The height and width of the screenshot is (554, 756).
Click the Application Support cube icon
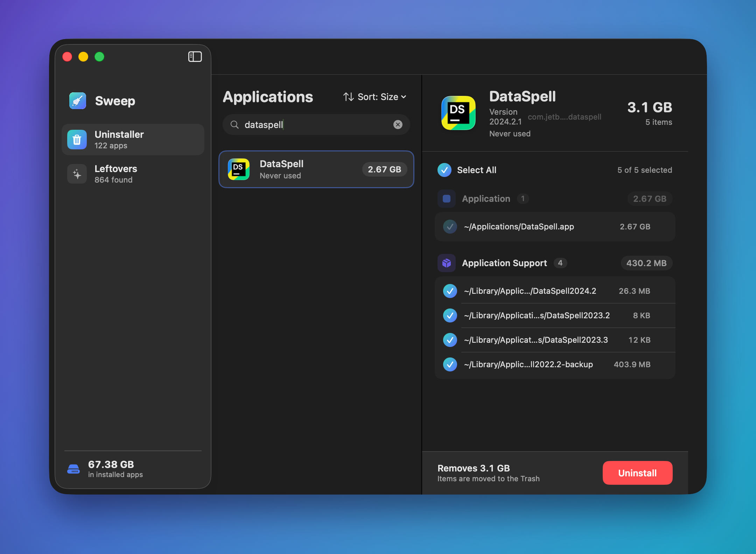[x=447, y=263]
